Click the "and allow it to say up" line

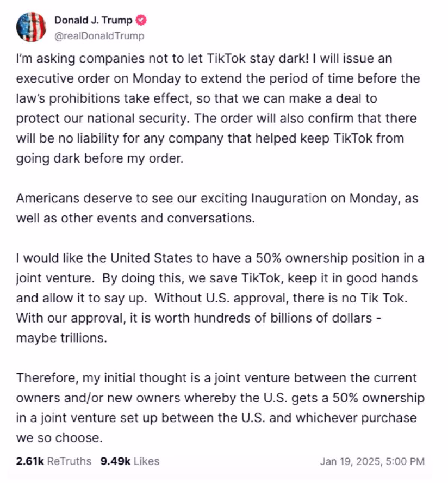coord(217,298)
